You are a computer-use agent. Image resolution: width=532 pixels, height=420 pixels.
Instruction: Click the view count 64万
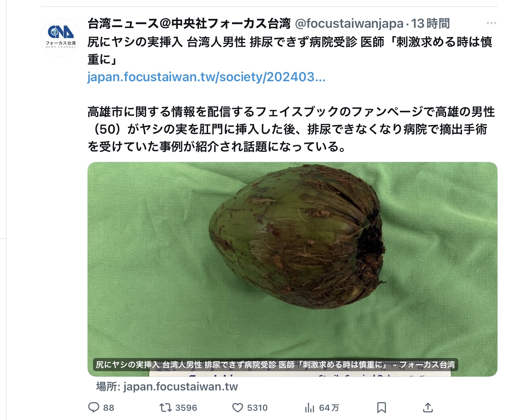pos(329,408)
